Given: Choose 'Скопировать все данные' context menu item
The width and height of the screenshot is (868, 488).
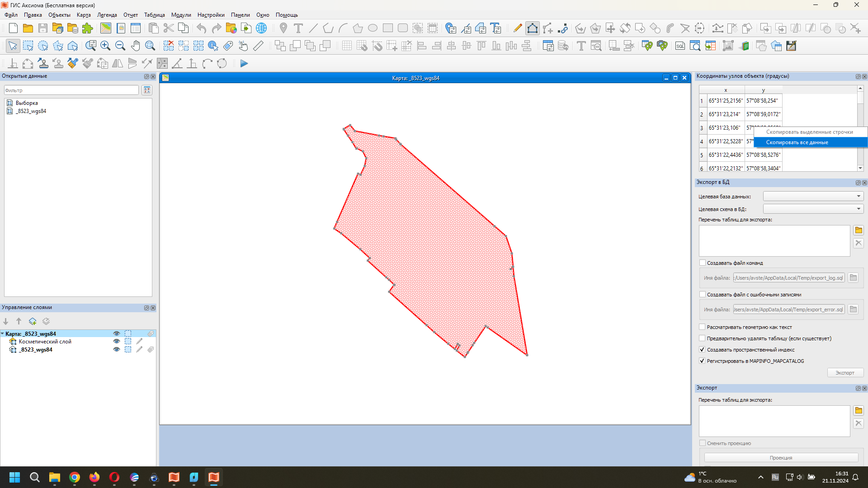Looking at the screenshot, I should point(797,142).
